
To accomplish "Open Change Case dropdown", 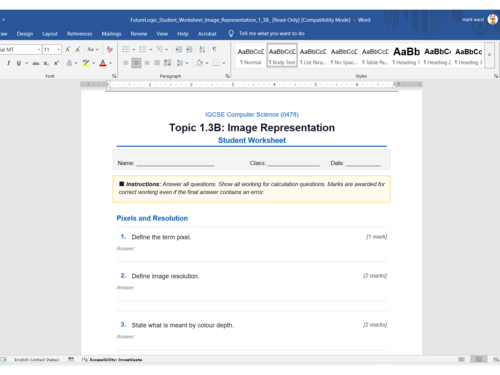I will [x=93, y=50].
